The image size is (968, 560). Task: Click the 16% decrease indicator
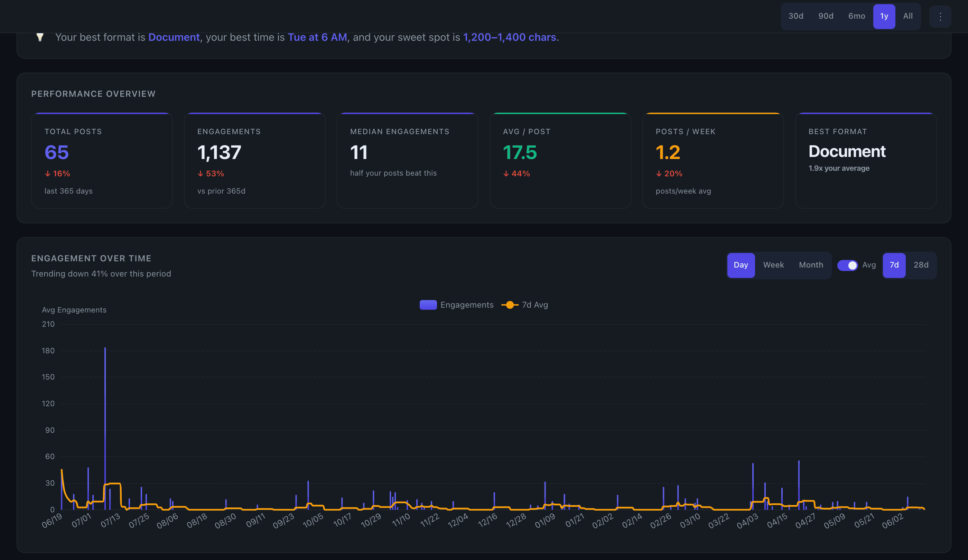tap(57, 174)
